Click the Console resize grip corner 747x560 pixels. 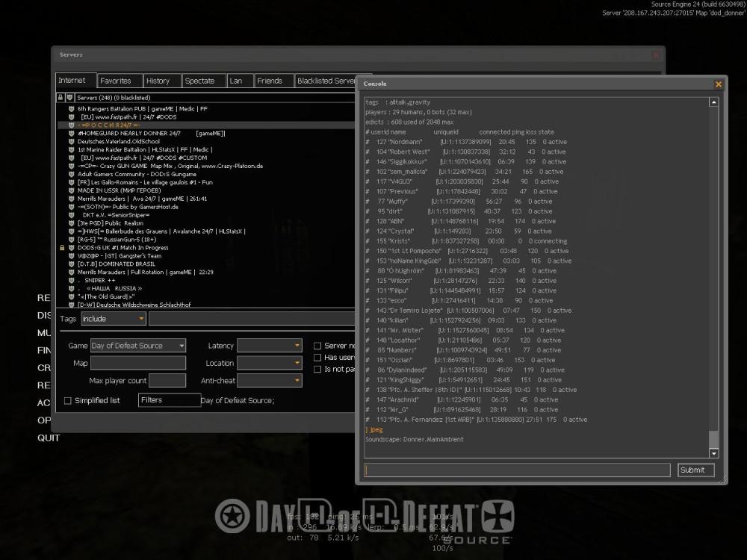point(724,480)
